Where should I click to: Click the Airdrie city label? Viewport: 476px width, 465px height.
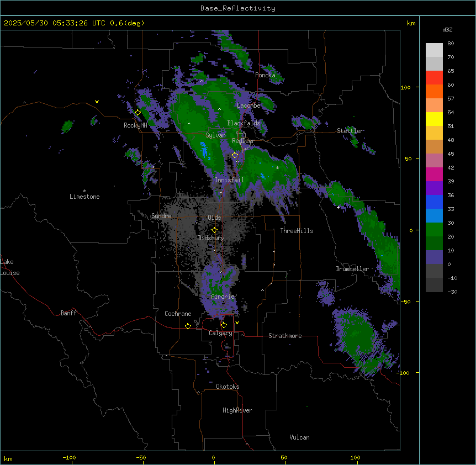coord(223,297)
